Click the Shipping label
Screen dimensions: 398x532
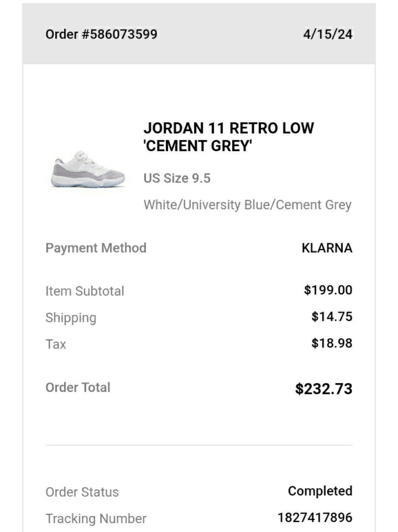tap(71, 318)
